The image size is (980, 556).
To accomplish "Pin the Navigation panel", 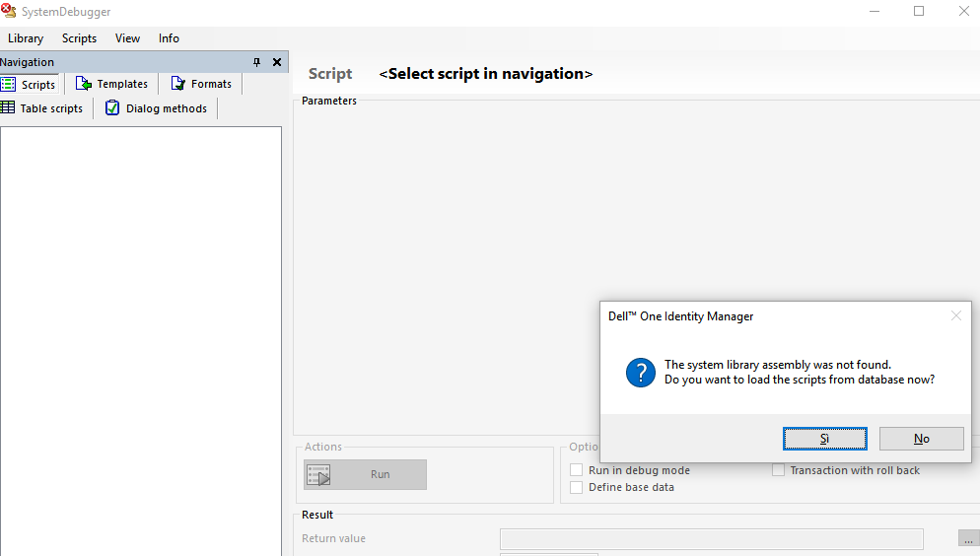I will pyautogui.click(x=256, y=62).
